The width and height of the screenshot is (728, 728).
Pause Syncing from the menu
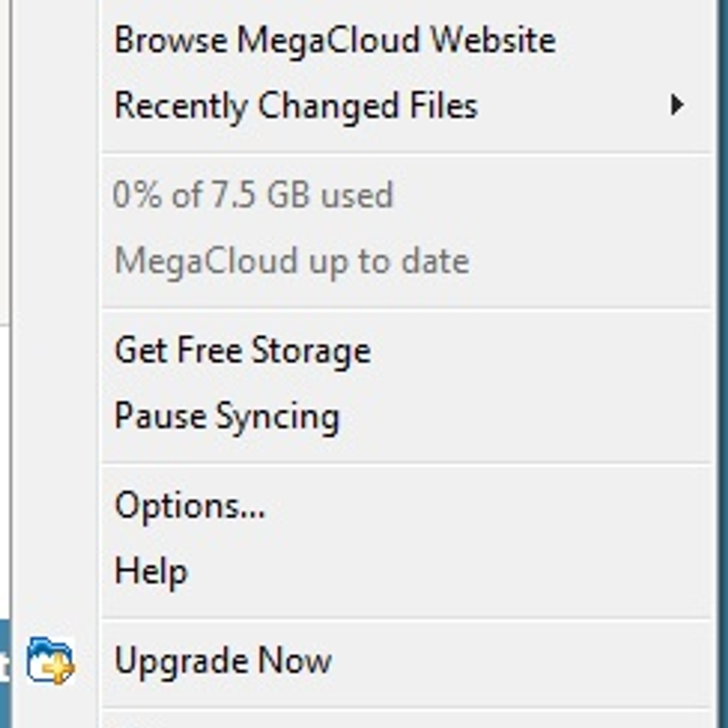point(227,417)
